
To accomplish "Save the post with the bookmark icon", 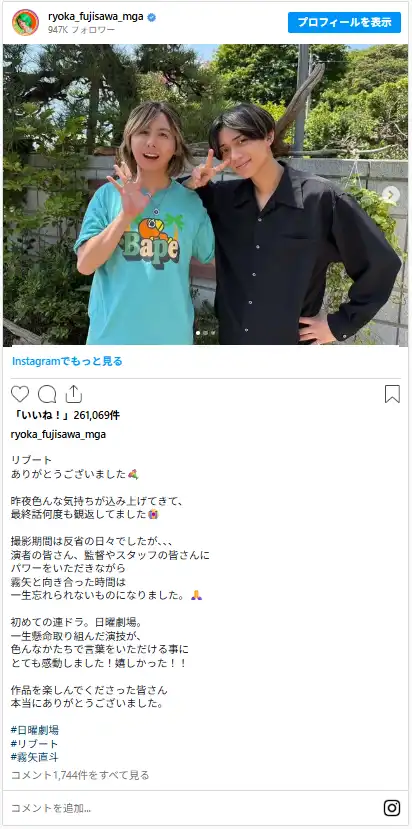I will click(392, 394).
